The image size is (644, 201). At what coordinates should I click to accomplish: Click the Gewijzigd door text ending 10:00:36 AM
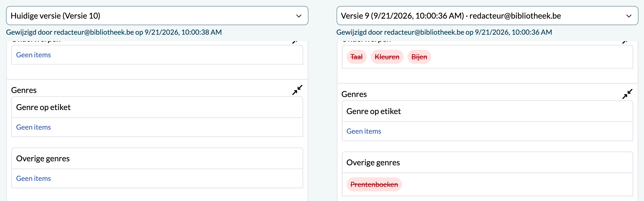pos(444,32)
